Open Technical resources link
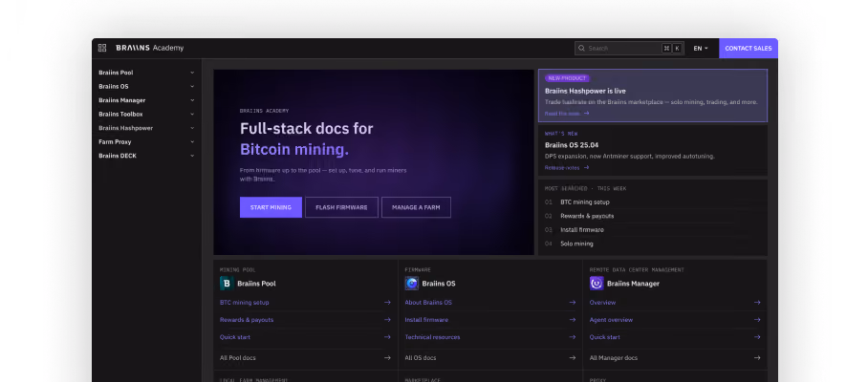This screenshot has width=868, height=382. pos(432,337)
